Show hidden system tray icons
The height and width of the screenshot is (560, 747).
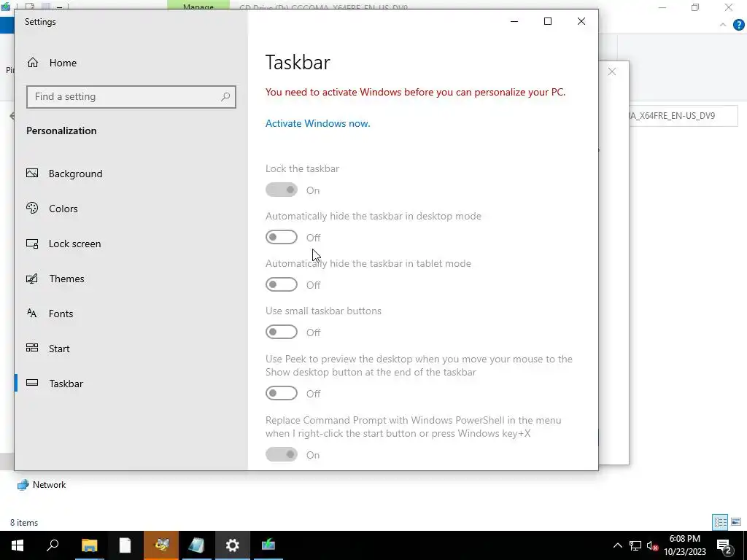coord(617,545)
